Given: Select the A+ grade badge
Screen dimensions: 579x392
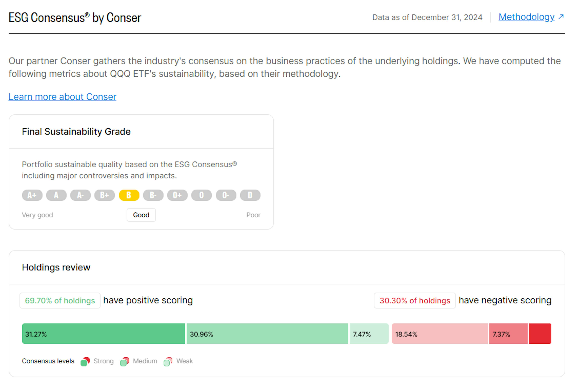Looking at the screenshot, I should point(32,195).
